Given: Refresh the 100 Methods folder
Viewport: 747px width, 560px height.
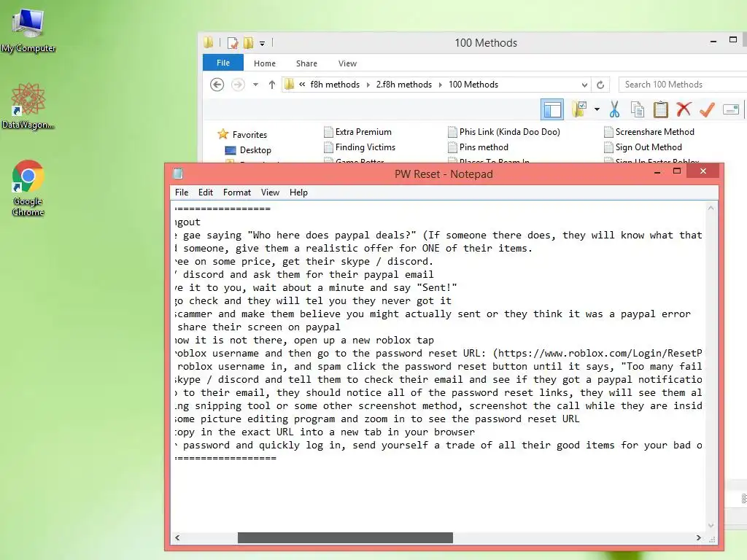Looking at the screenshot, I should (600, 85).
